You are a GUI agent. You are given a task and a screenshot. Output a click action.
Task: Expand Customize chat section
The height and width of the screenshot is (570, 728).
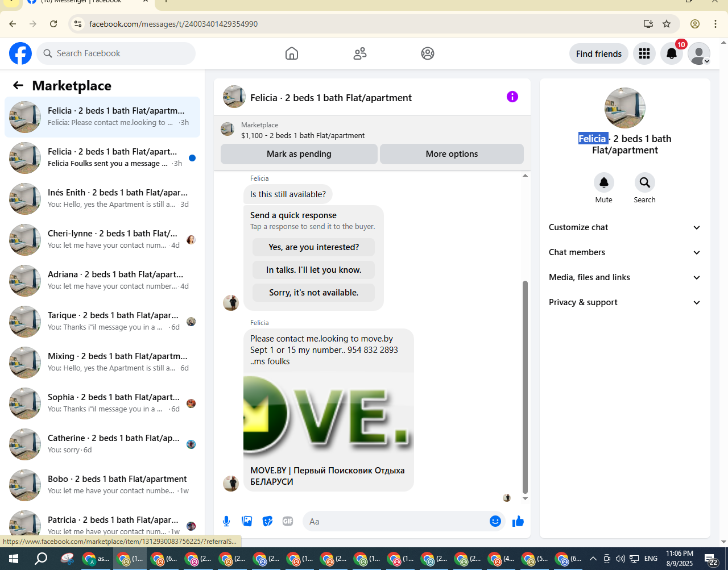point(624,227)
